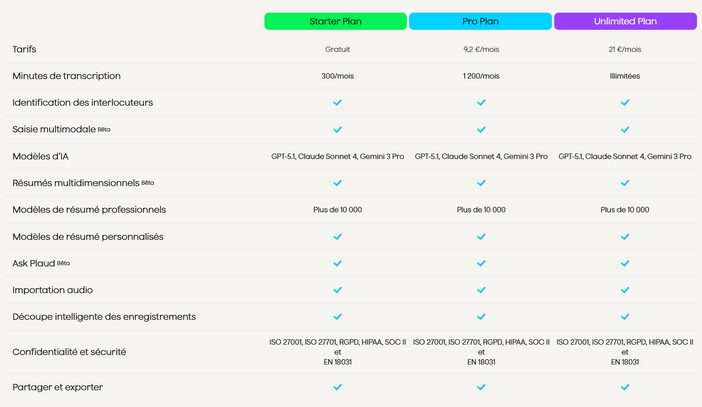Image resolution: width=702 pixels, height=407 pixels.
Task: Click Illimitées under the Unlimited Plan
Action: [625, 76]
